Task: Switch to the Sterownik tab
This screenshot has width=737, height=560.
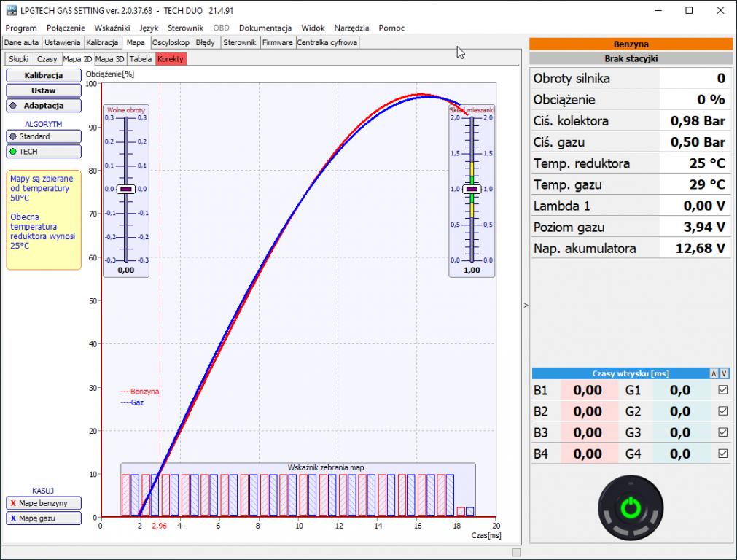Action: tap(240, 42)
